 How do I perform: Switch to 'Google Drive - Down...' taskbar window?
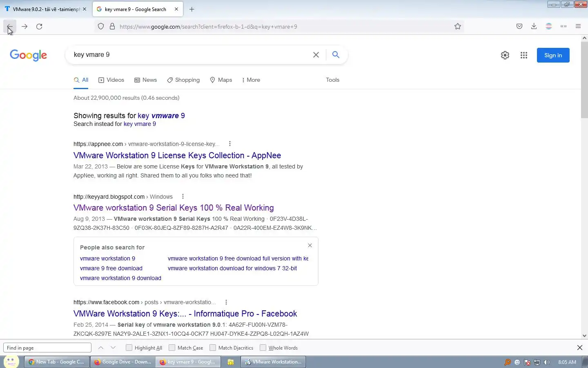pyautogui.click(x=123, y=362)
